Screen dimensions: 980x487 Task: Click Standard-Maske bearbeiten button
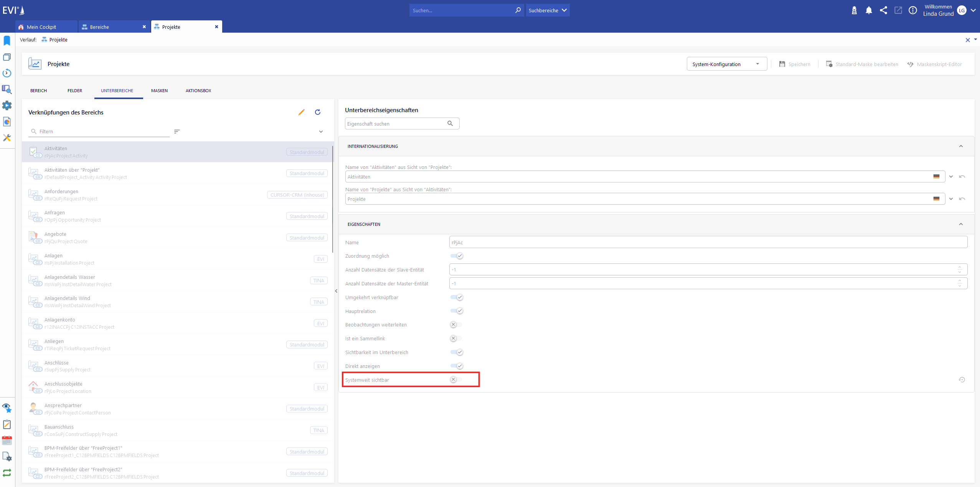click(x=862, y=64)
